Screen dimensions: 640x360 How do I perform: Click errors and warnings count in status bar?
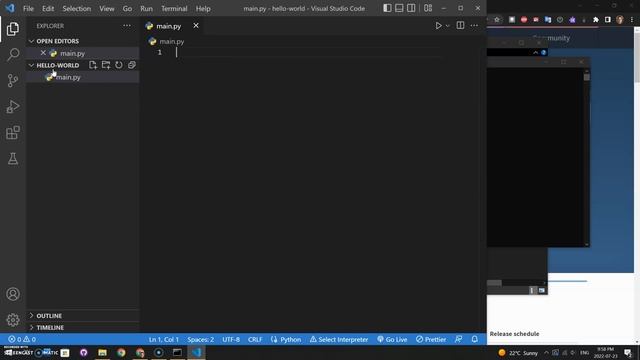pos(22,339)
